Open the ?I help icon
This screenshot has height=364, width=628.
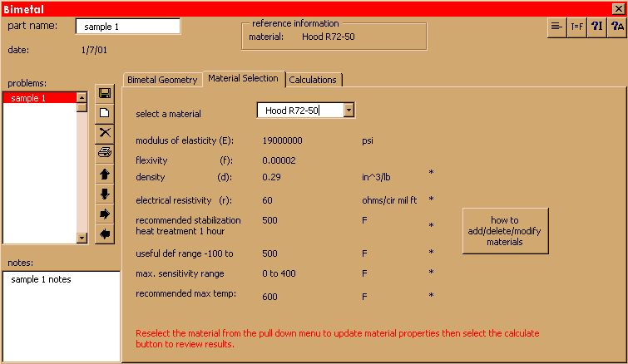coord(596,27)
